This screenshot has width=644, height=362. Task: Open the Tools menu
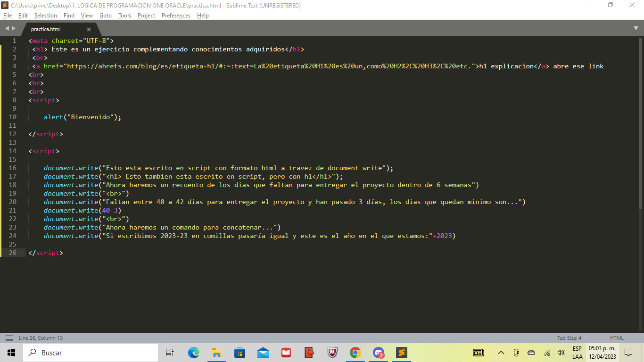(x=124, y=16)
